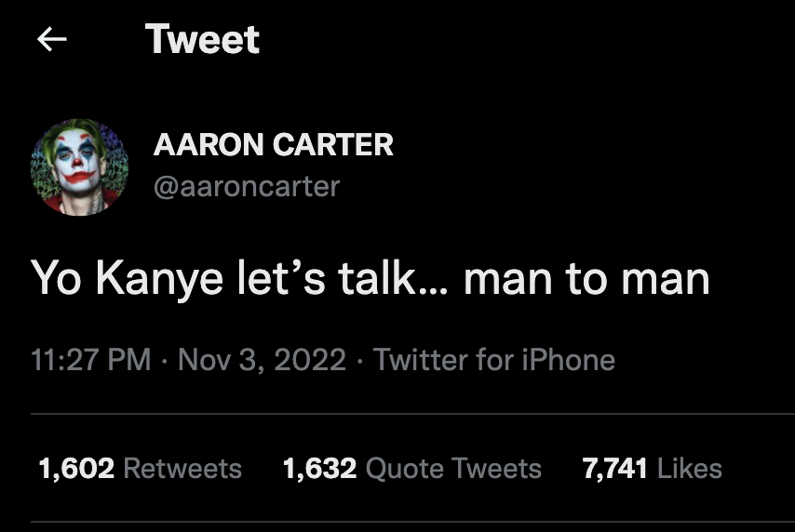Viewport: 795px width, 532px height.
Task: Open the Quote Tweets list
Action: coord(453,468)
